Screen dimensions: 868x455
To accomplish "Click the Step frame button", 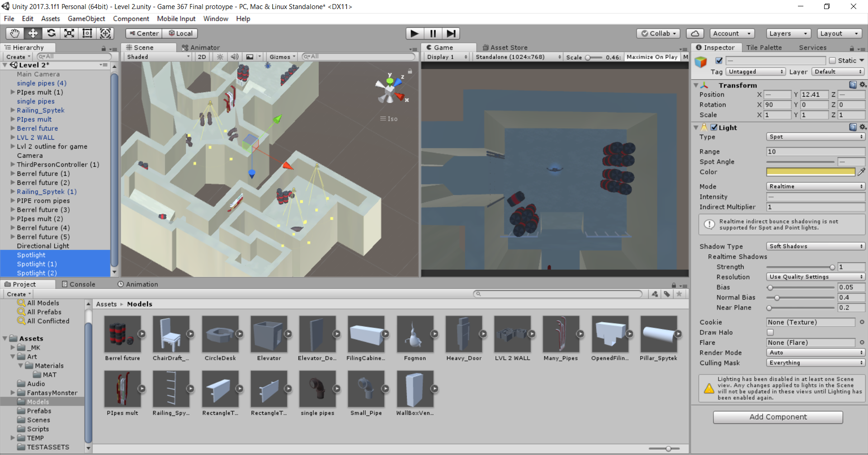I will [x=451, y=33].
